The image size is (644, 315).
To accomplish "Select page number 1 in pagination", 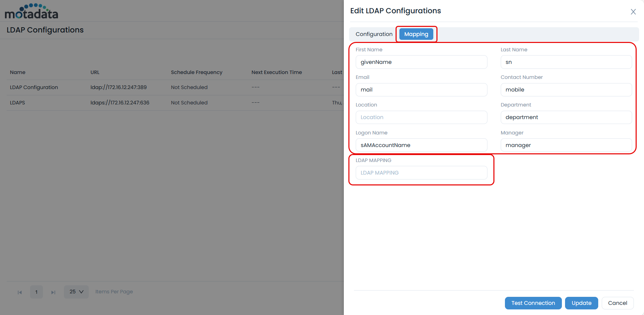I will pos(36,292).
